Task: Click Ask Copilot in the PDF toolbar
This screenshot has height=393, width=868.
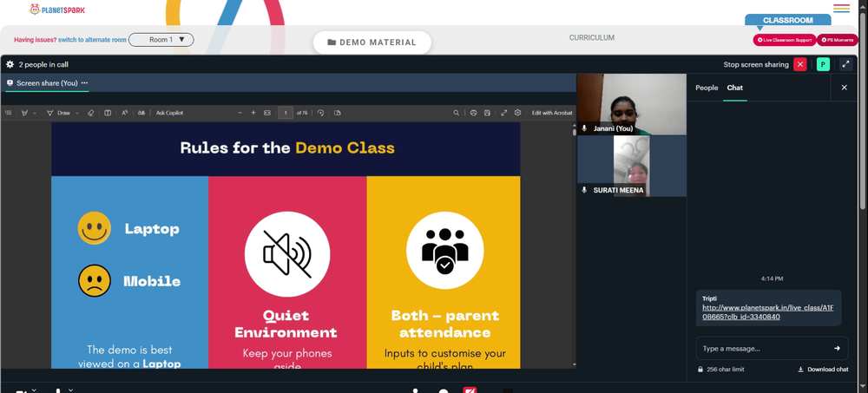Action: point(169,113)
